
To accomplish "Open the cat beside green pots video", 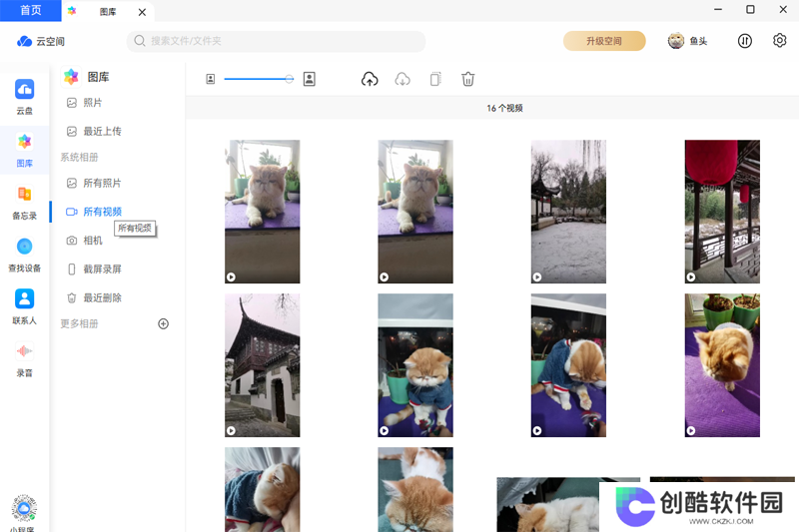I will [x=722, y=365].
